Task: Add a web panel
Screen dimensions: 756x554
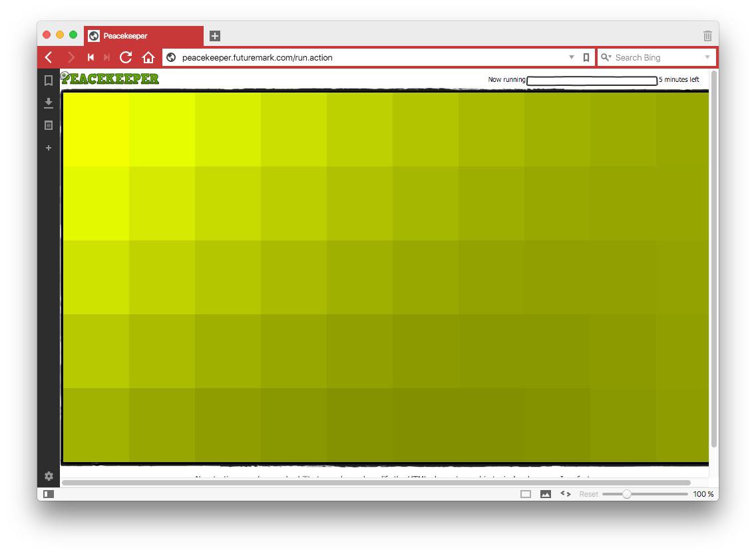Action: (48, 148)
